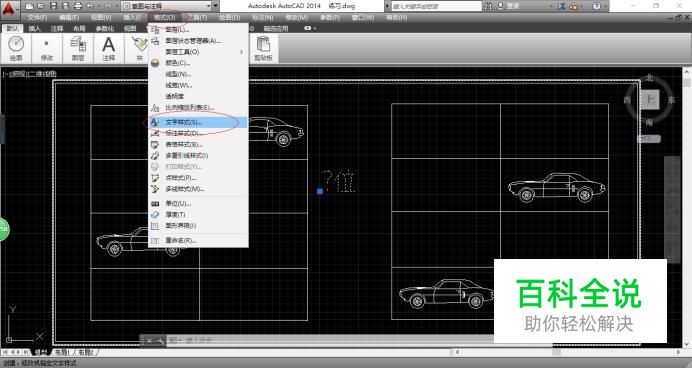Image resolution: width=692 pixels, height=368 pixels.
Task: Click the Autodesk Exchange X icon
Action: click(x=561, y=6)
